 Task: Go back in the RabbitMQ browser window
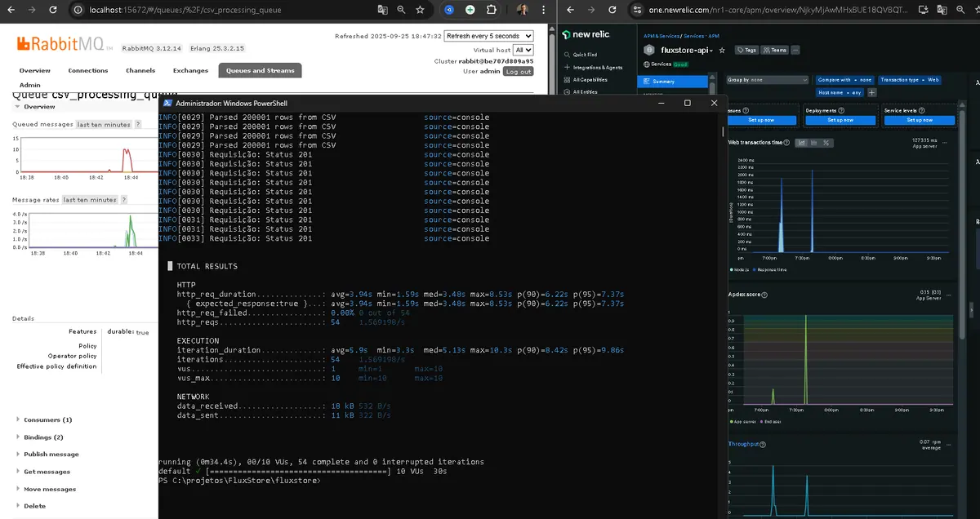pyautogui.click(x=11, y=10)
